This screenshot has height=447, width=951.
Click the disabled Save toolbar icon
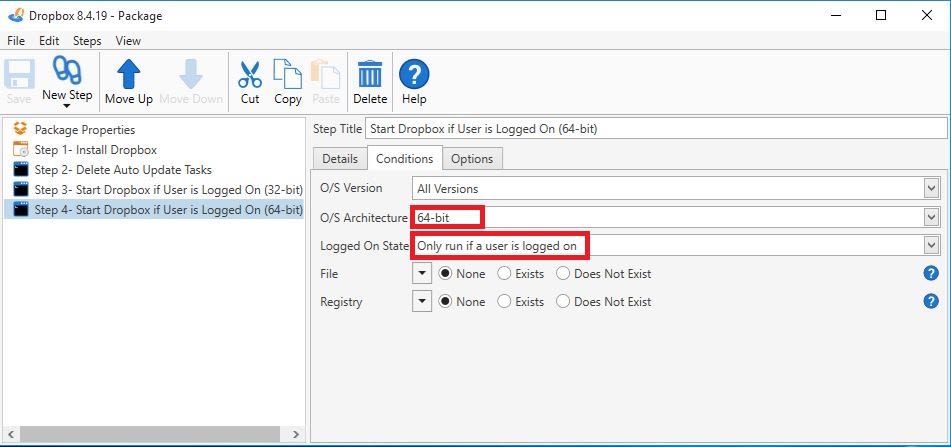(x=19, y=74)
